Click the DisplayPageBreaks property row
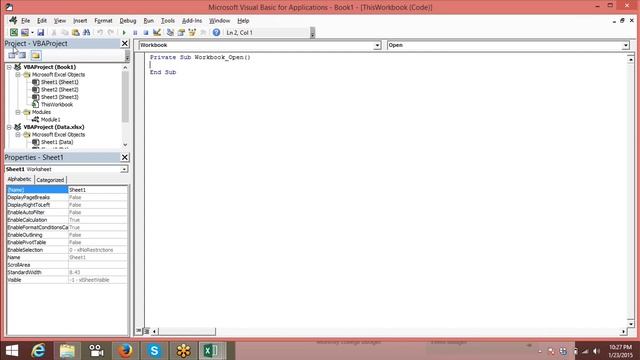Image resolution: width=640 pixels, height=360 pixels. [x=67, y=197]
